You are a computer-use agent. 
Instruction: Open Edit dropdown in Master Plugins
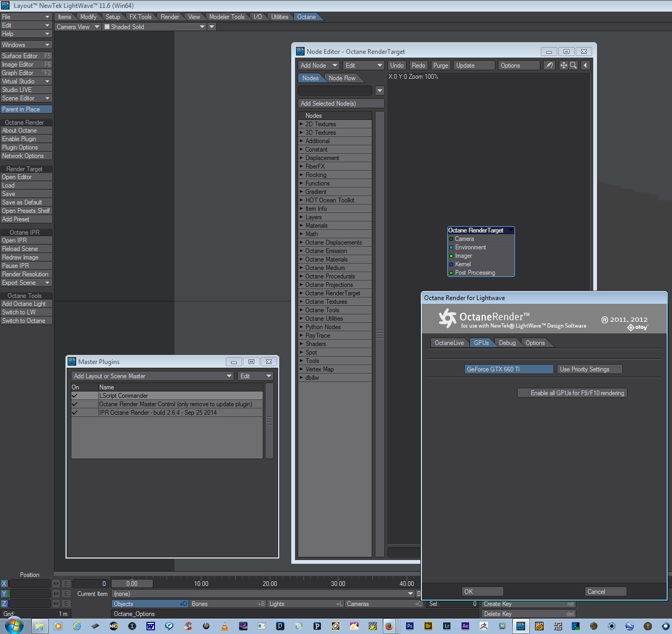coord(255,376)
